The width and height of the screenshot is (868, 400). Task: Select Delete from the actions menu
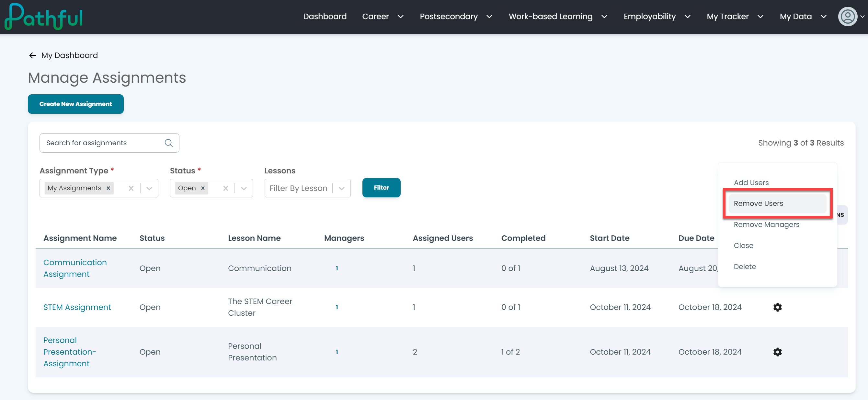coord(745,267)
